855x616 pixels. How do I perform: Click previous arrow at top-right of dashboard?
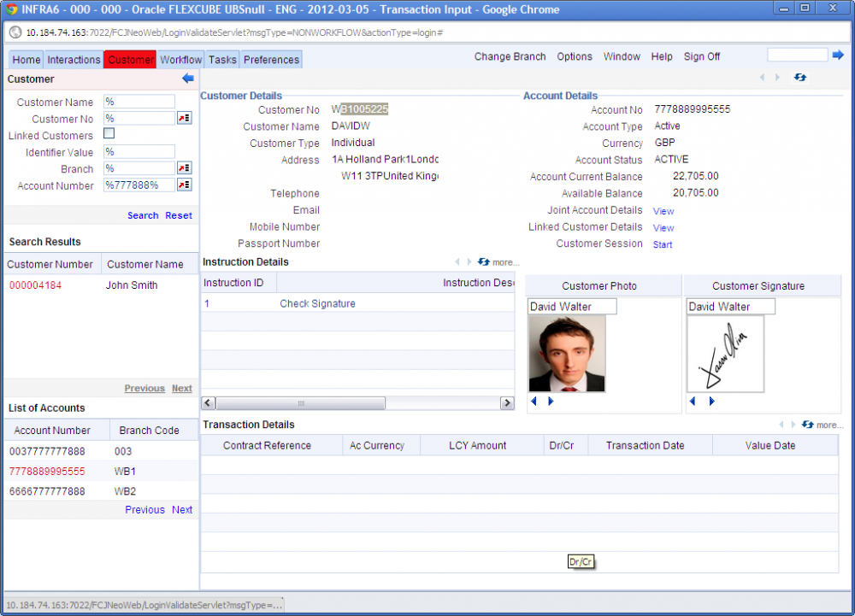point(763,78)
